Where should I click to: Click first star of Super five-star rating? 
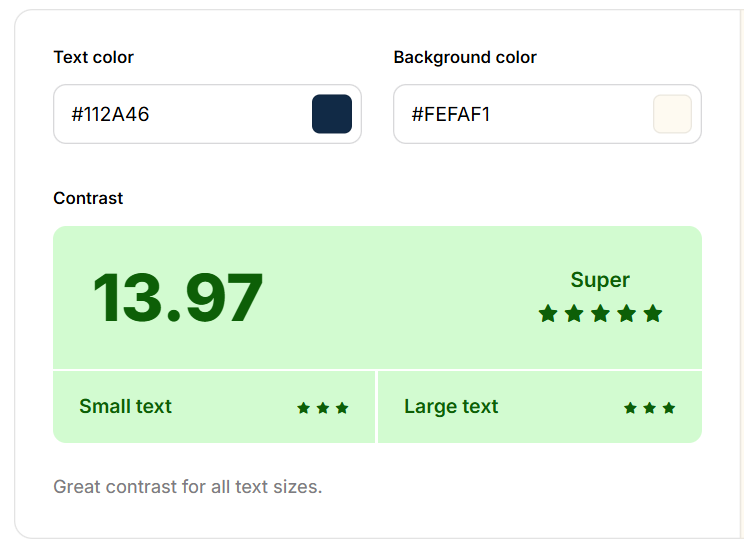tap(548, 314)
